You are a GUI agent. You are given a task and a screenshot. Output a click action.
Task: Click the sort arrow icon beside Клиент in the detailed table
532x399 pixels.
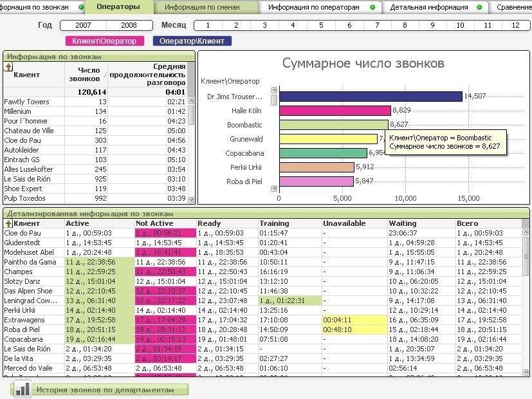(x=8, y=223)
